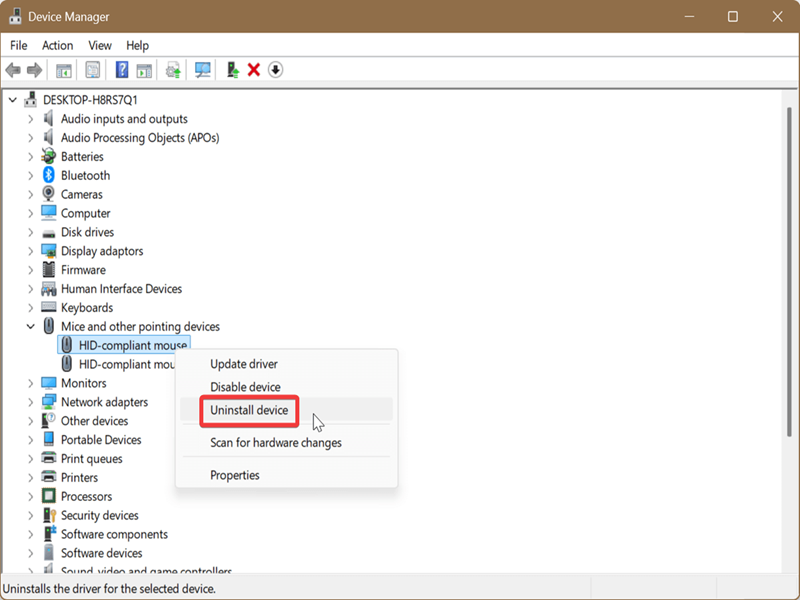This screenshot has height=600, width=800.
Task: Click the Cameras webcam icon
Action: click(48, 194)
